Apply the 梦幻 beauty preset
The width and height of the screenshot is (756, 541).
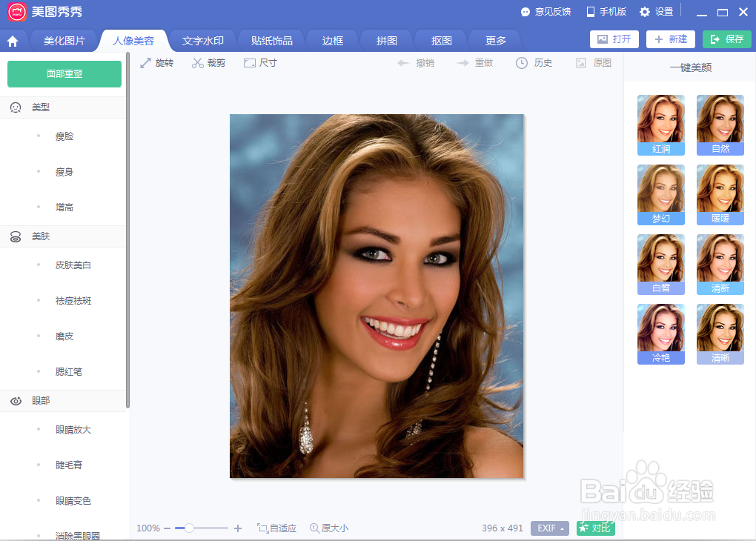click(x=661, y=195)
